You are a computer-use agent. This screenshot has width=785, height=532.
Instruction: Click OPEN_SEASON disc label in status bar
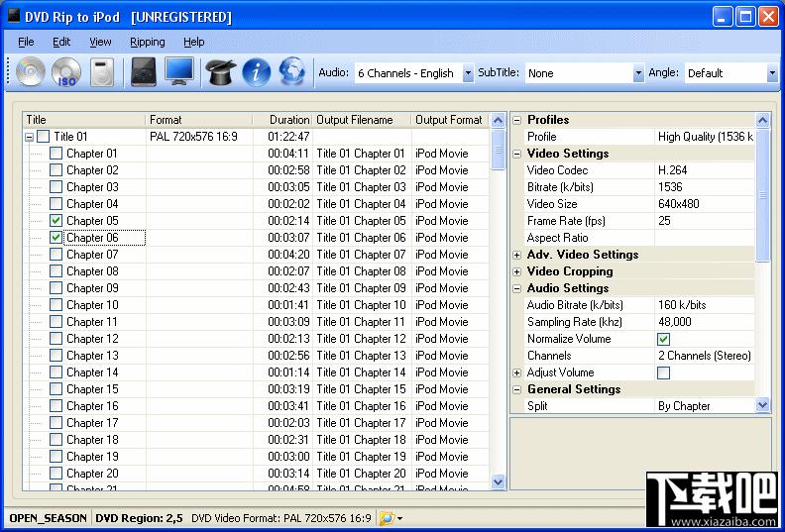pyautogui.click(x=48, y=518)
